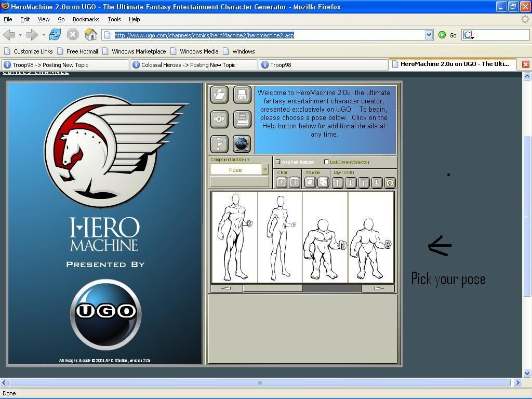
Task: Select the slim female pose thumbnail
Action: coord(280,237)
